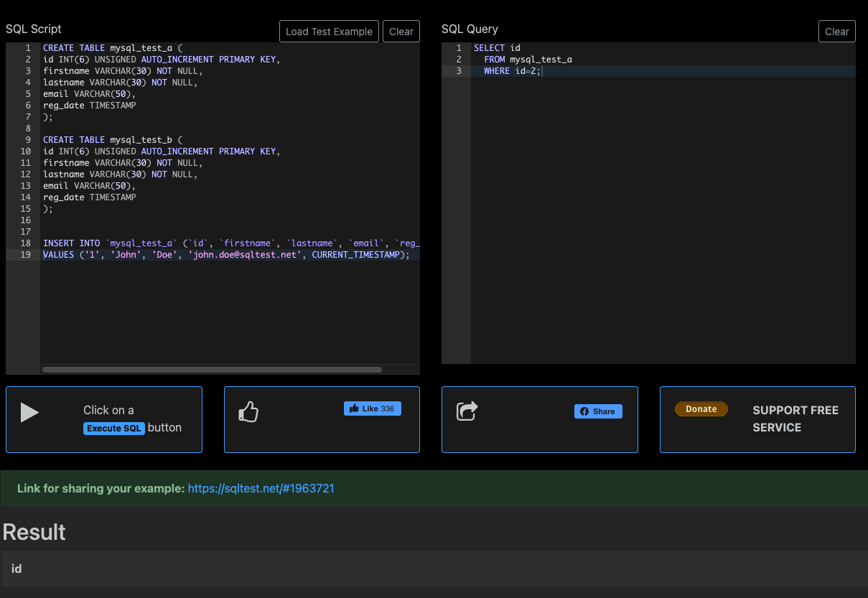Click the Donate pill button

coord(701,408)
